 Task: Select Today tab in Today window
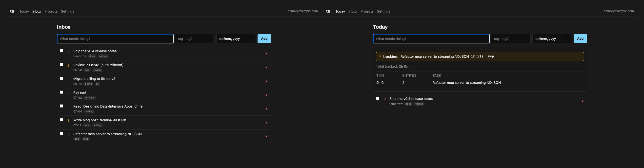click(x=340, y=12)
